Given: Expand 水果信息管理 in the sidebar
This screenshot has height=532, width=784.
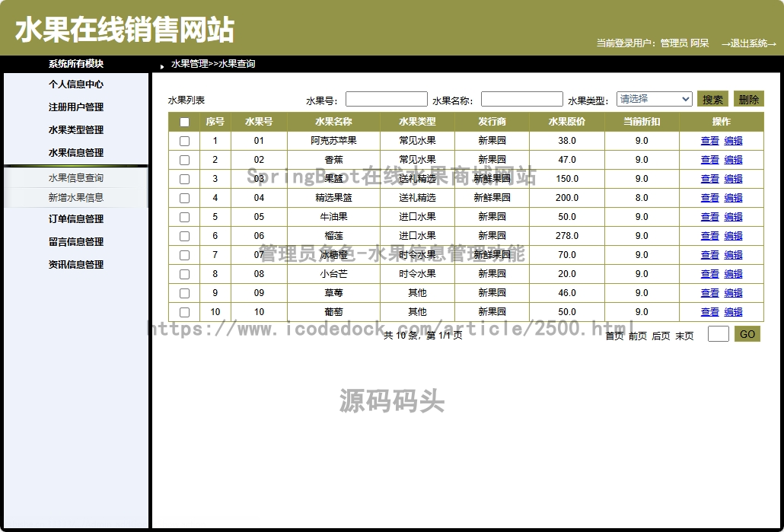Looking at the screenshot, I should [76, 153].
